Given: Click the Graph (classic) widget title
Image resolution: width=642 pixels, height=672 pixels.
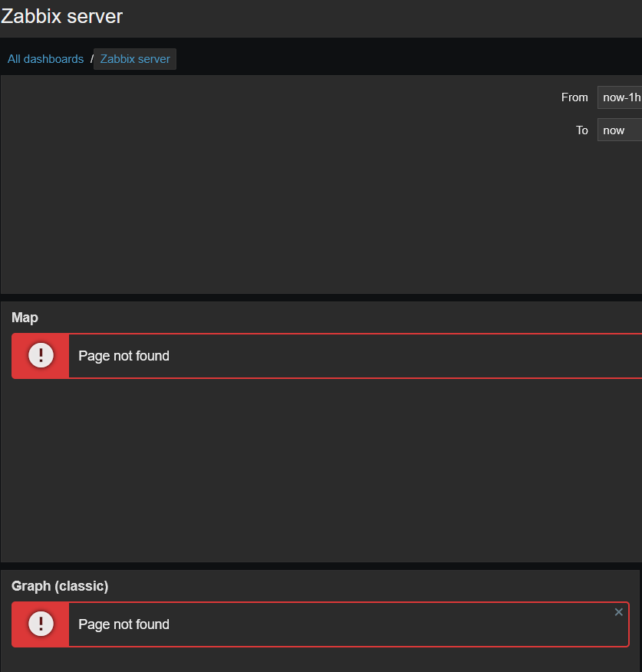Looking at the screenshot, I should point(60,586).
